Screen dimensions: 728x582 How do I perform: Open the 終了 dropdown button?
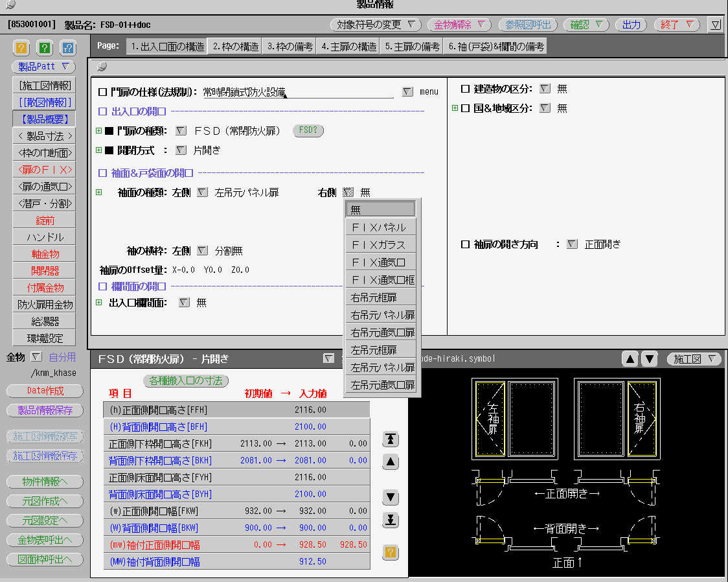tap(677, 25)
